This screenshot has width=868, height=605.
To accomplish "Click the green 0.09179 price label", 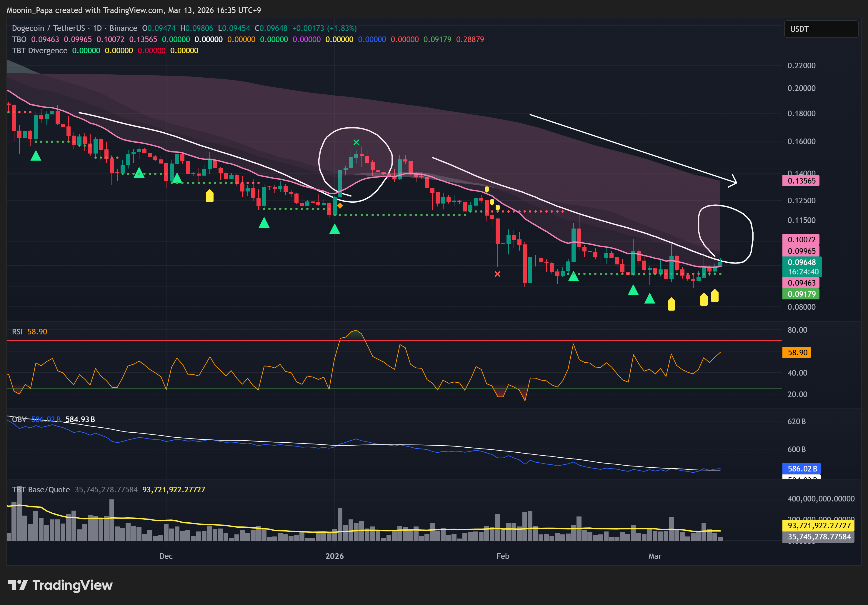I will point(801,294).
